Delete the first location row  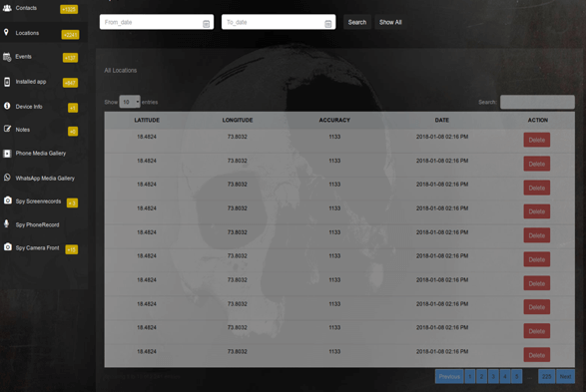coord(537,140)
